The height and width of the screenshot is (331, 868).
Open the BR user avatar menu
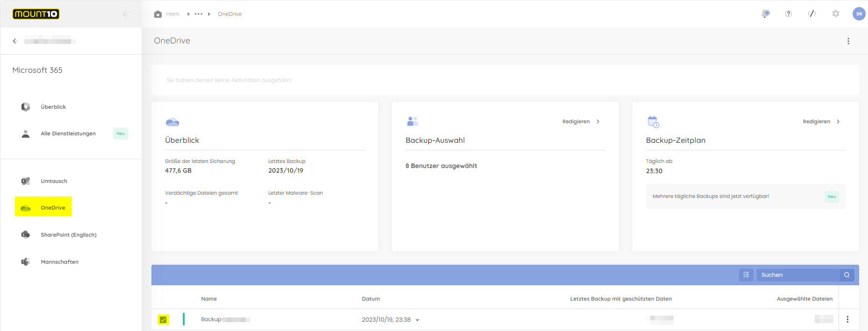coord(859,14)
